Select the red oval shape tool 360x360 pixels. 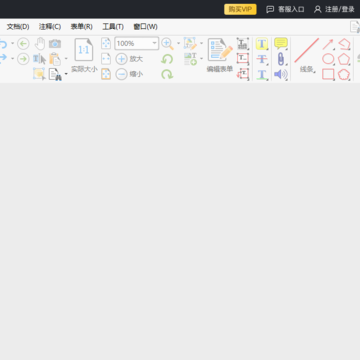click(x=328, y=59)
